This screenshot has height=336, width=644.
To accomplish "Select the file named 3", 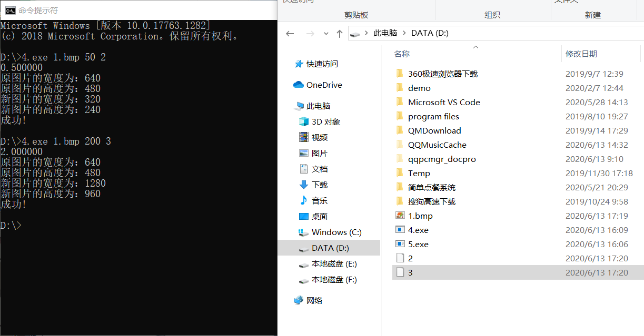I will click(410, 272).
